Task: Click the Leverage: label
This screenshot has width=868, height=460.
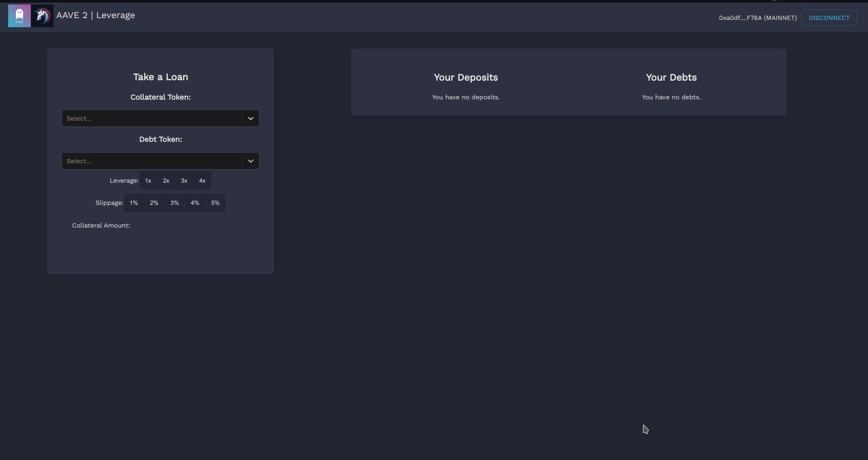Action: 124,180
